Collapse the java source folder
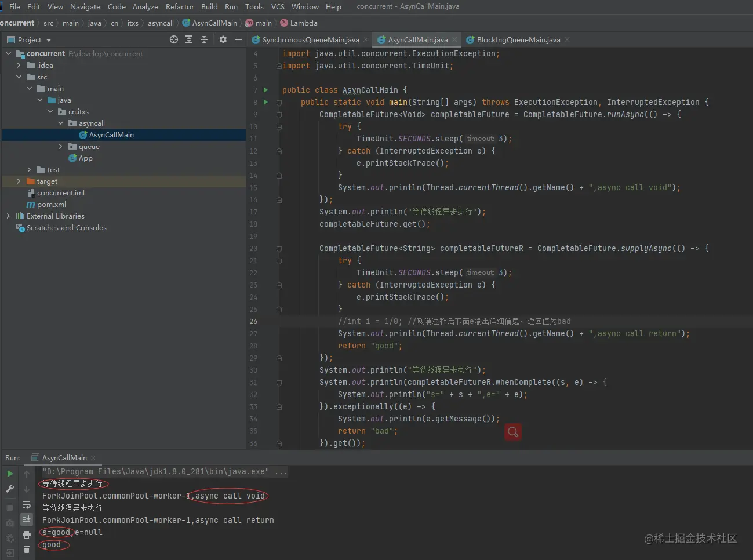 click(x=39, y=100)
